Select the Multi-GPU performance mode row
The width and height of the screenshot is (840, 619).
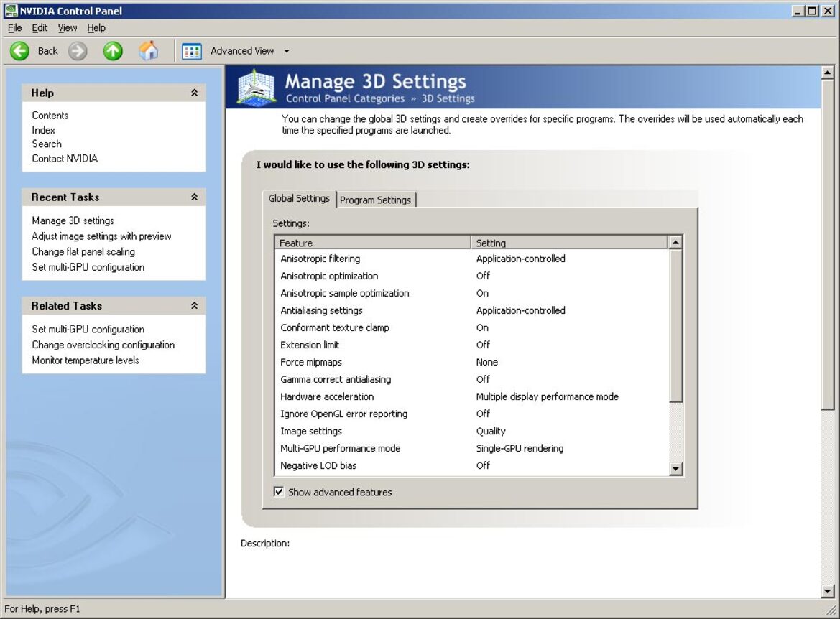[x=472, y=448]
